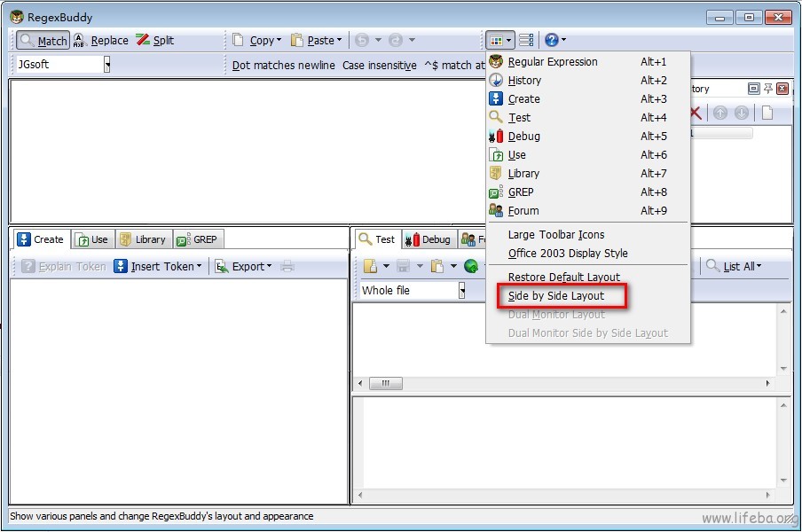Viewport: 802px width, 532px height.
Task: Click the Redo icon in toolbar
Action: [x=396, y=40]
